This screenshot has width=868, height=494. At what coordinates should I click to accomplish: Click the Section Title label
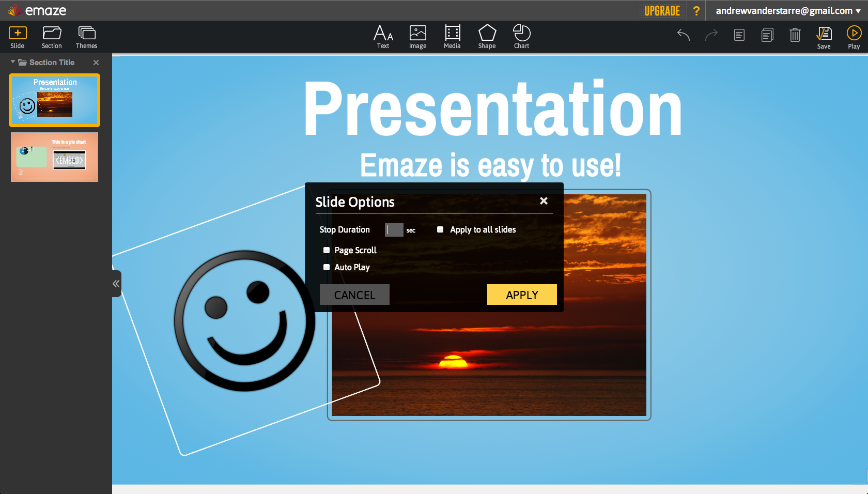[x=52, y=63]
